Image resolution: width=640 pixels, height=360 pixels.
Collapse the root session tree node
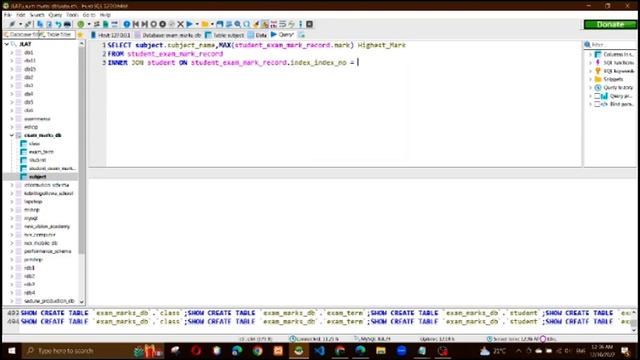(7, 44)
